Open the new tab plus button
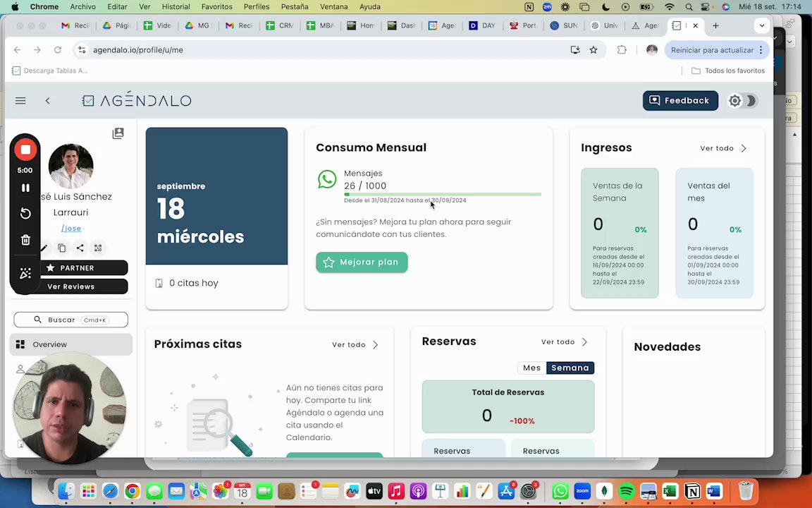The width and height of the screenshot is (812, 508). point(715,25)
